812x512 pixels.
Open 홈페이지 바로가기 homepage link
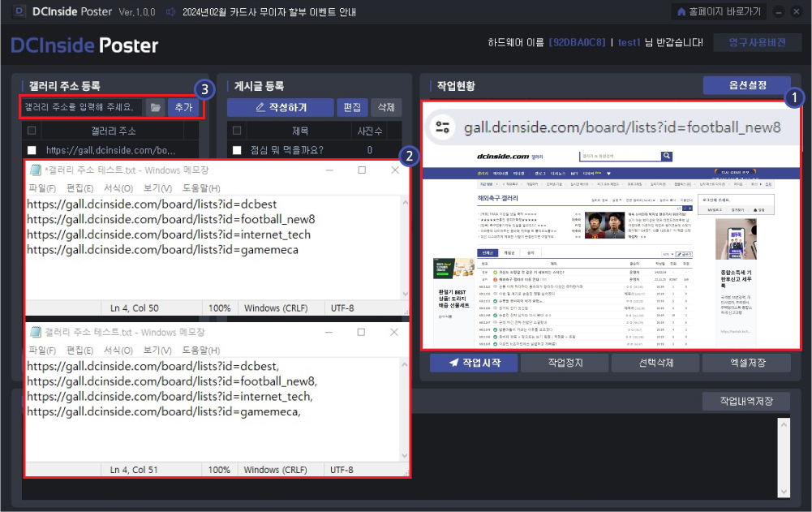[720, 11]
